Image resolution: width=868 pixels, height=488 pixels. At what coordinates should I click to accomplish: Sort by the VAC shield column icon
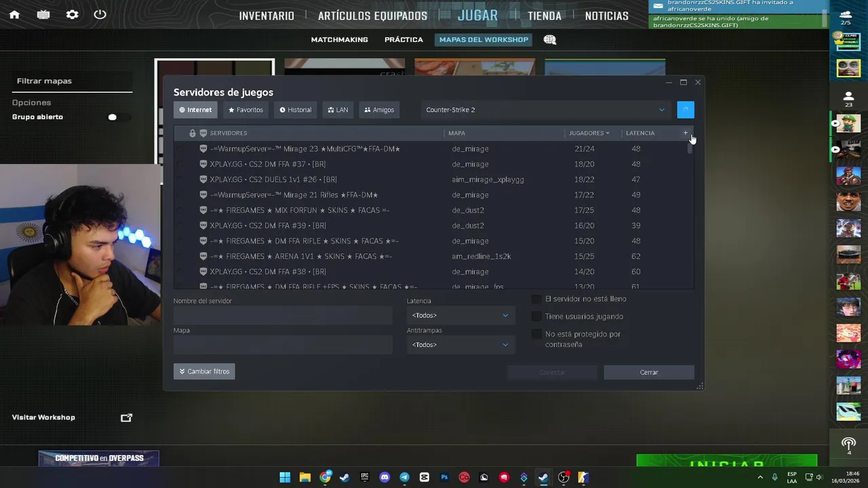coord(203,133)
